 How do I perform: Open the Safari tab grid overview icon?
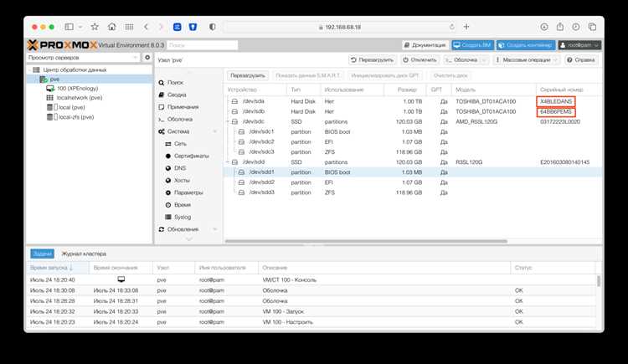[129, 27]
